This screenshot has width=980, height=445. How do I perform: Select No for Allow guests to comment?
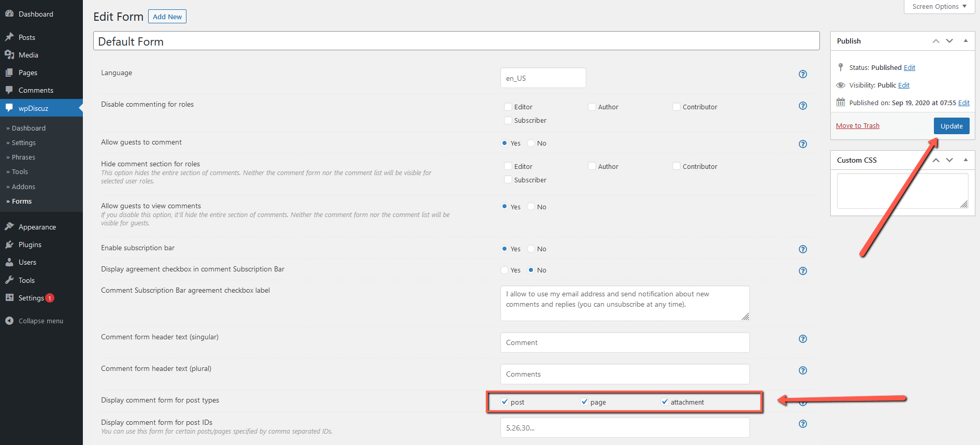(x=531, y=143)
